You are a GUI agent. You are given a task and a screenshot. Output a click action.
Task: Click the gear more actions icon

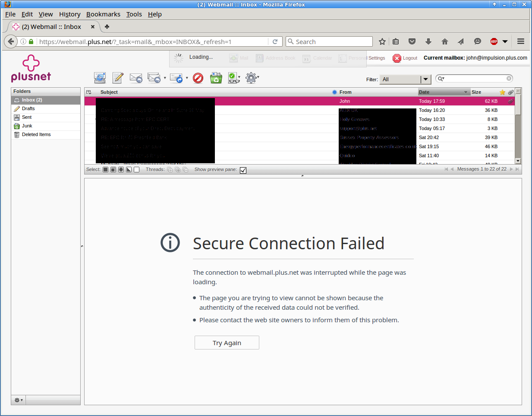[251, 78]
